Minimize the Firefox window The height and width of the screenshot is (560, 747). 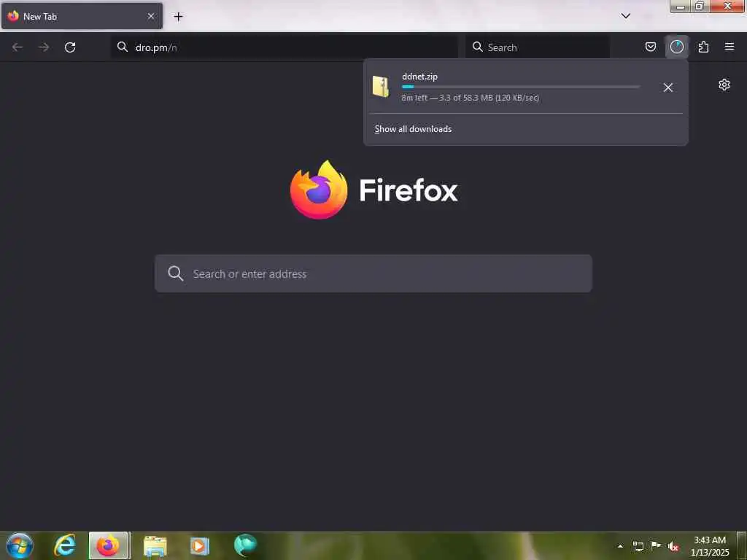click(681, 6)
